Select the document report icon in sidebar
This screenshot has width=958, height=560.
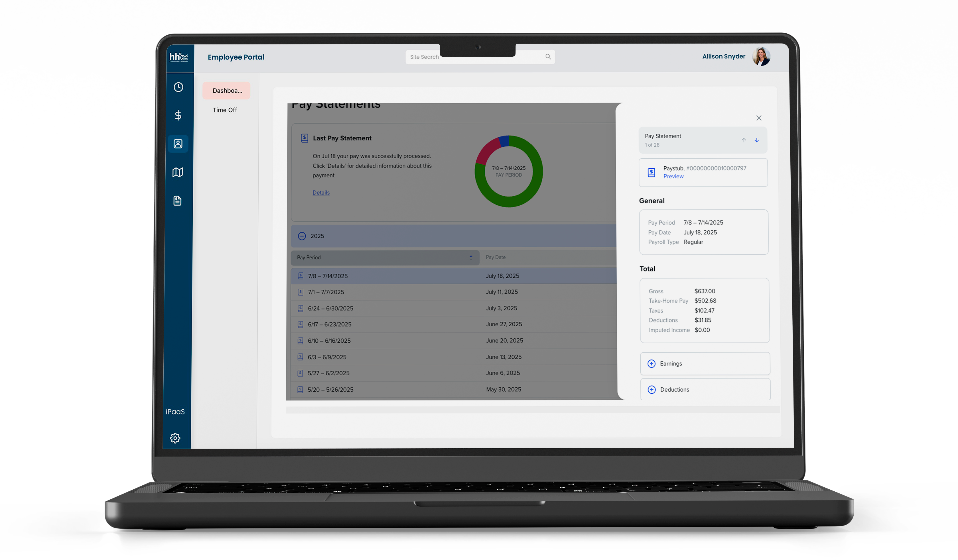pyautogui.click(x=178, y=201)
